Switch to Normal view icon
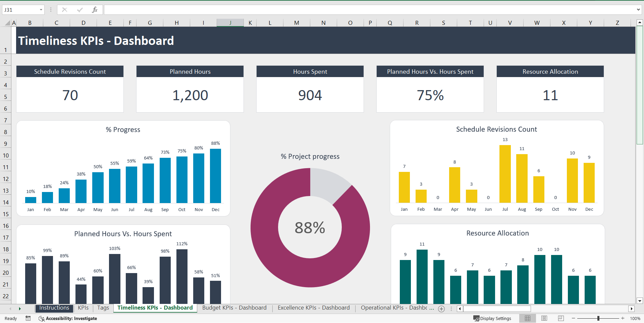This screenshot has height=323, width=644. tap(528, 318)
